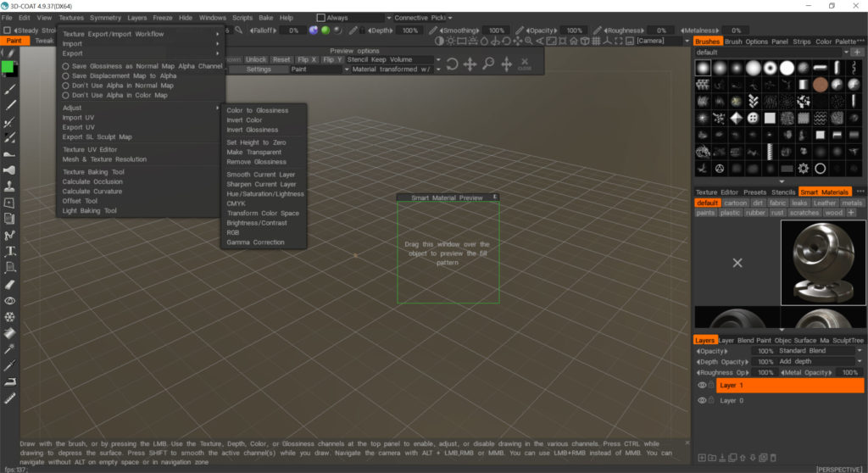The image size is (868, 473).
Task: Select the gear-shaped brush alpha
Action: pos(804,169)
